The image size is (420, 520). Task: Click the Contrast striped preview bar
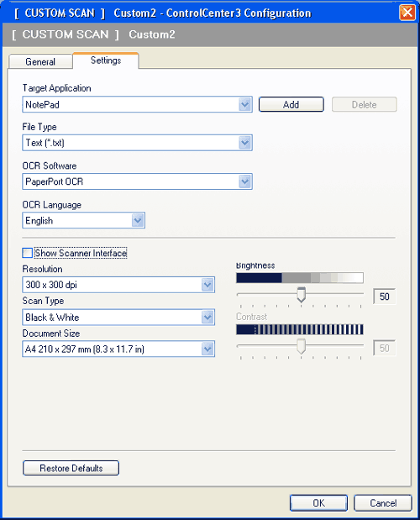pos(300,329)
